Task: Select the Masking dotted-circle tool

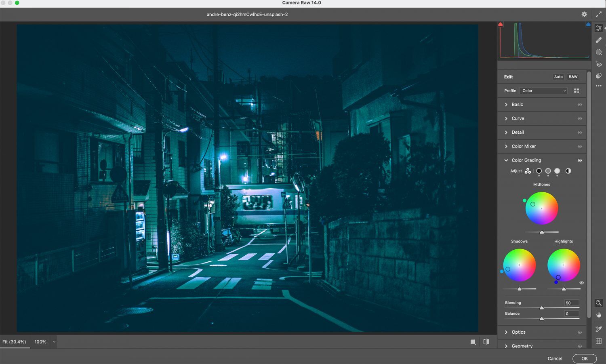Action: click(x=599, y=52)
